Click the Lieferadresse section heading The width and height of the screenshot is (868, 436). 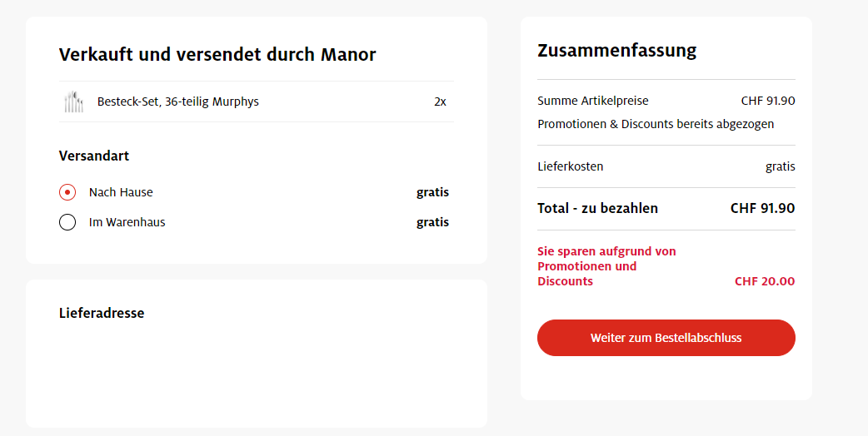click(101, 313)
